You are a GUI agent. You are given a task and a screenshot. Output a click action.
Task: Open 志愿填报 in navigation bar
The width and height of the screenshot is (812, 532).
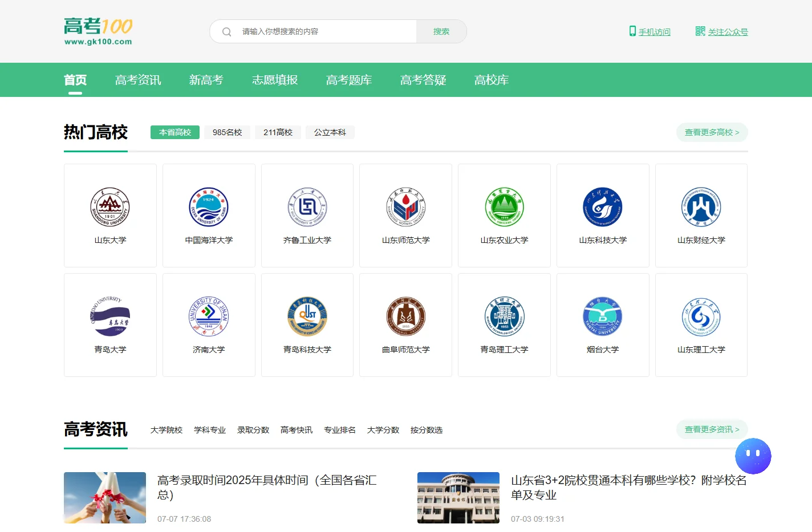coord(275,80)
